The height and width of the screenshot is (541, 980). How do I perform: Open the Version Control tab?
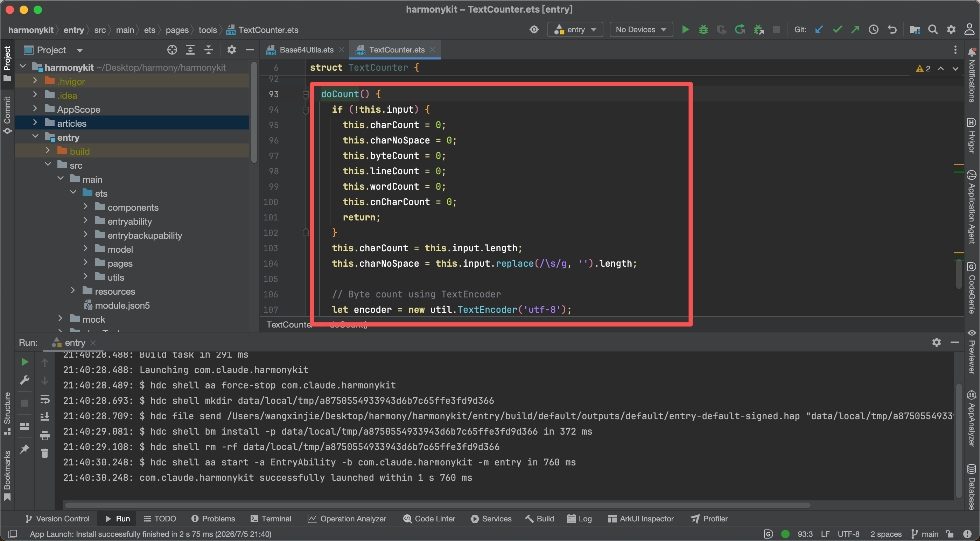[57, 519]
